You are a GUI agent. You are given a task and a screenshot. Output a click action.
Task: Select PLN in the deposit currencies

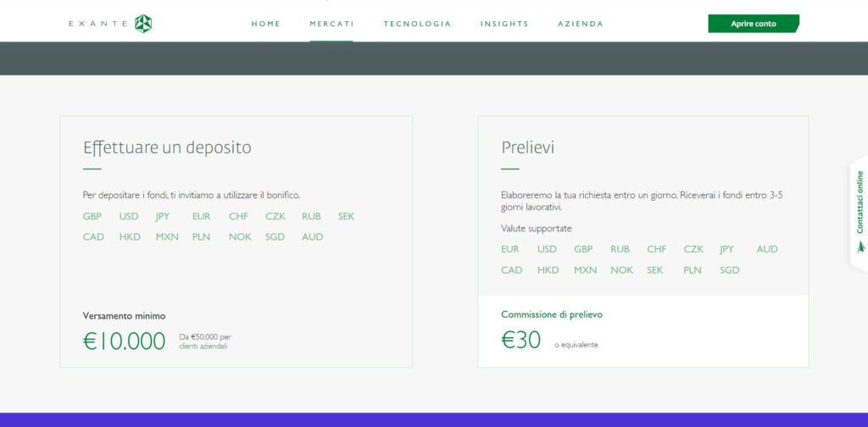(x=202, y=236)
